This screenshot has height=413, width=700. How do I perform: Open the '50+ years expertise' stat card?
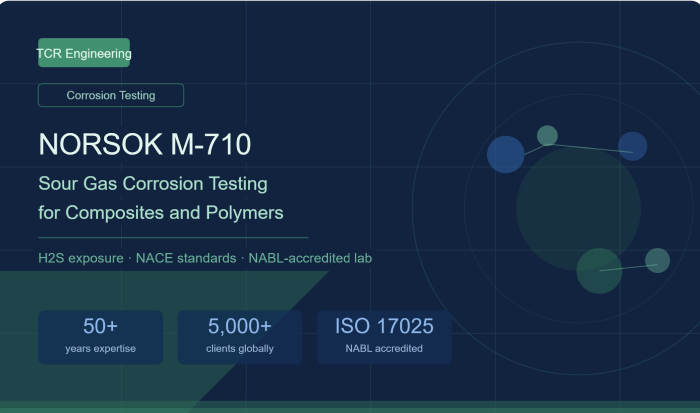[x=100, y=337]
